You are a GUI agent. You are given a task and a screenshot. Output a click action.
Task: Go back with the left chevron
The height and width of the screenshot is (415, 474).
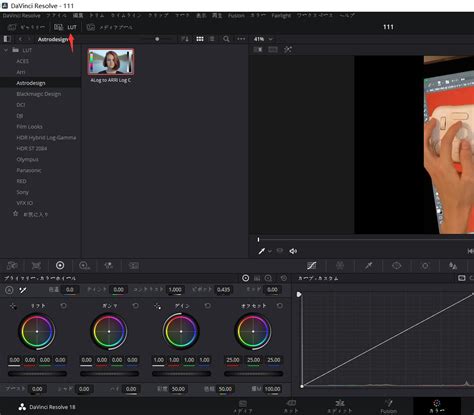point(20,39)
